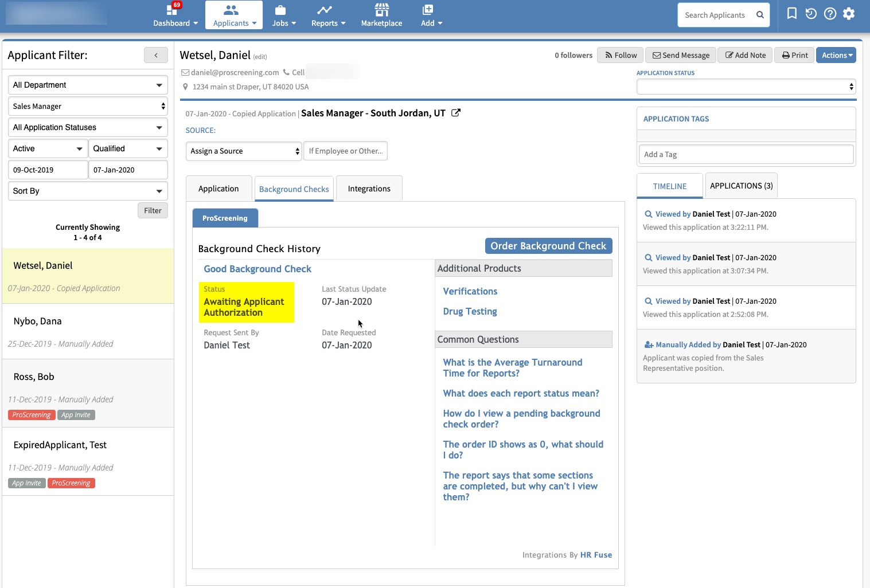Open the Application Status dropdown
This screenshot has height=588, width=870.
(746, 87)
